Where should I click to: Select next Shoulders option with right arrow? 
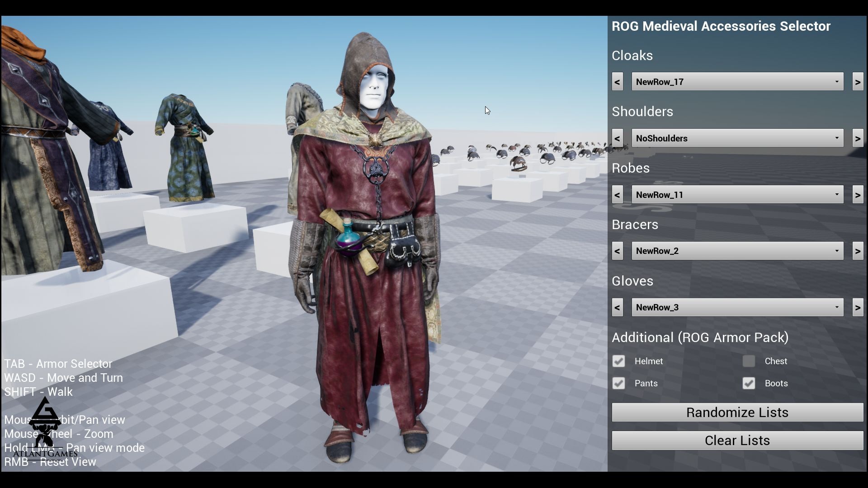(x=858, y=138)
